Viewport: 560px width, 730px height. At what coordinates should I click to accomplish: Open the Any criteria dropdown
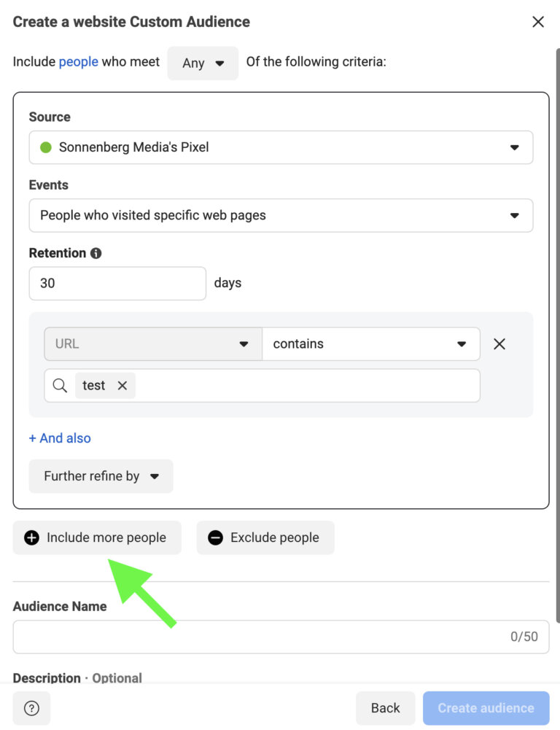click(x=203, y=63)
